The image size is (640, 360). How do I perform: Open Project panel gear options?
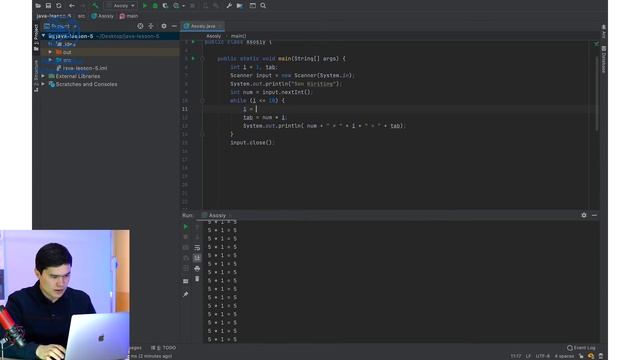tap(164, 26)
